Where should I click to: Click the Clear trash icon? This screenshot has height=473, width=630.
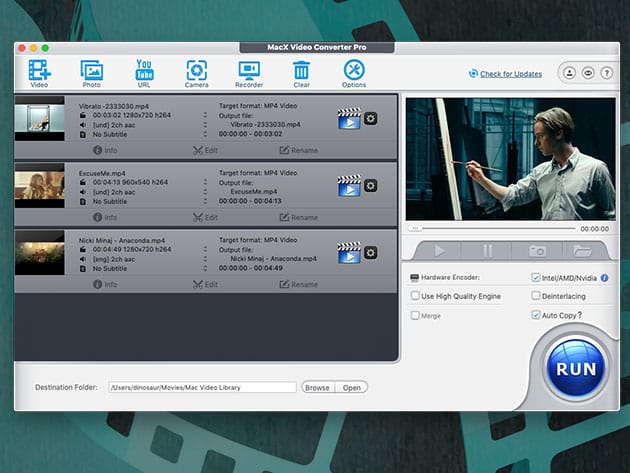(301, 71)
